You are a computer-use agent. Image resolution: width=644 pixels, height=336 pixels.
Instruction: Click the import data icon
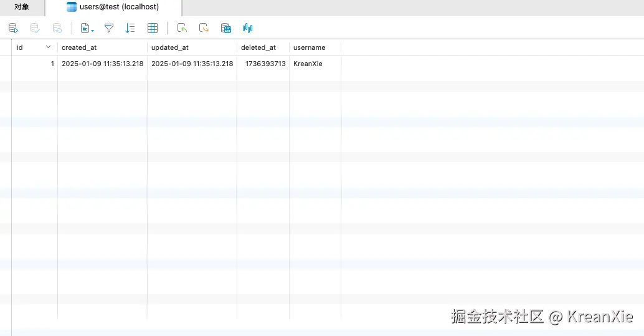[x=182, y=28]
